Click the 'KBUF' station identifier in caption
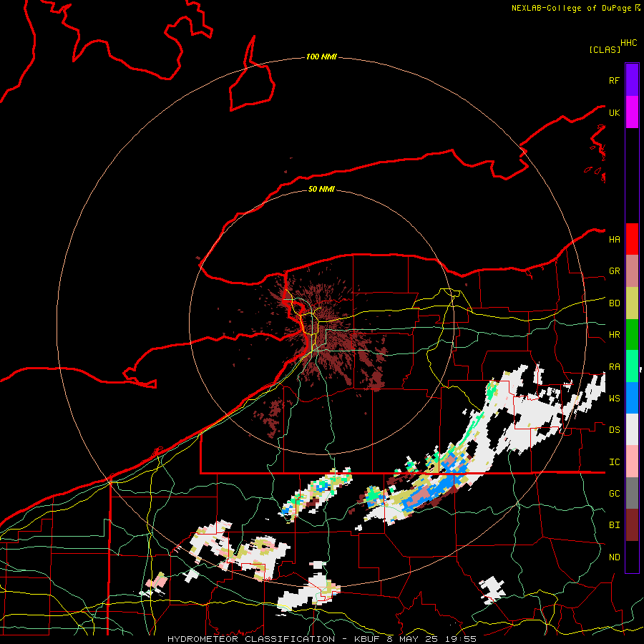This screenshot has height=644, width=644. pos(367,639)
